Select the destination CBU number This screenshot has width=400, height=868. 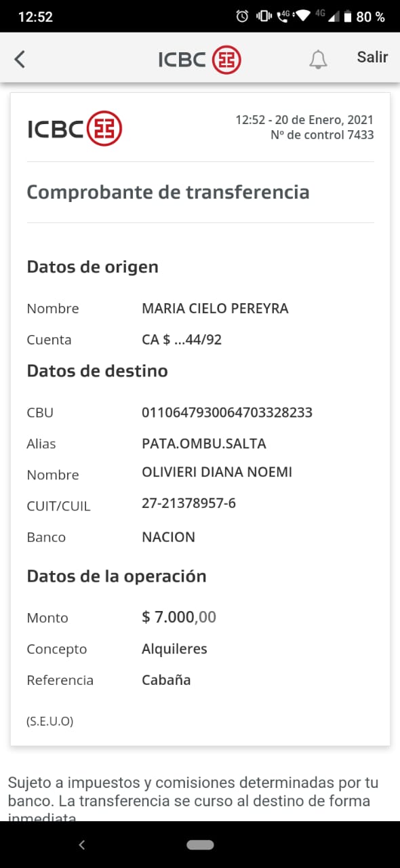pos(227,412)
